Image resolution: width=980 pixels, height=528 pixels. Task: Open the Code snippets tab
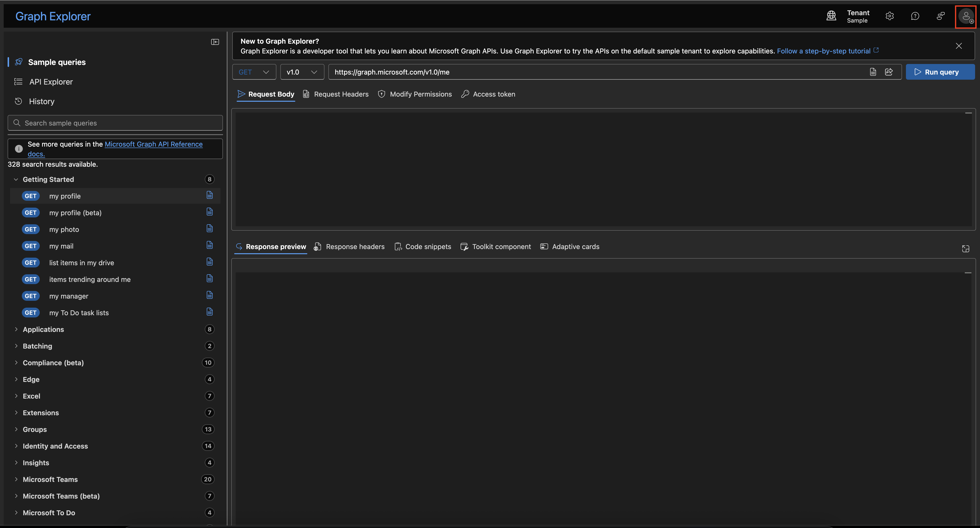click(x=423, y=247)
